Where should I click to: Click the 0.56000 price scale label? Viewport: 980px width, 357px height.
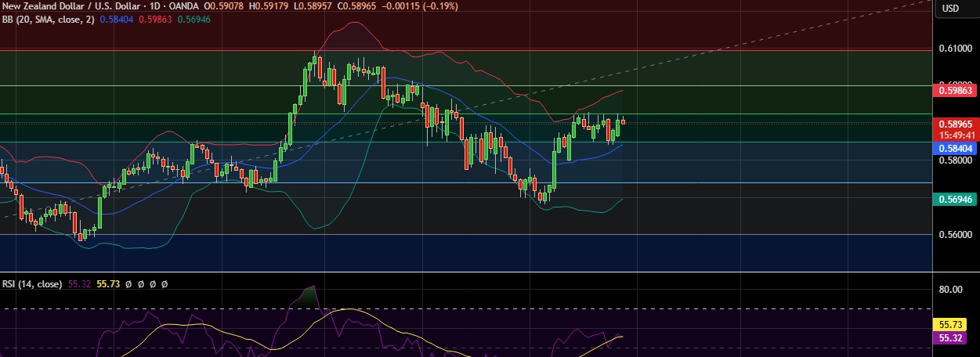[x=955, y=235]
